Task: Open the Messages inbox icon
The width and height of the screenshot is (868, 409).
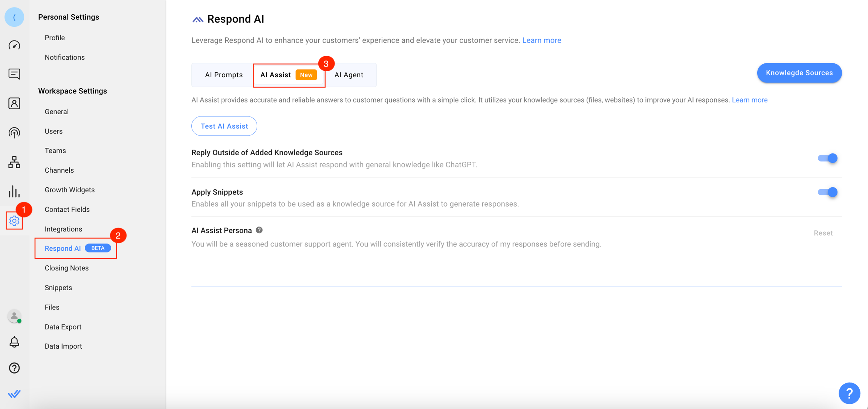Action: pos(14,74)
